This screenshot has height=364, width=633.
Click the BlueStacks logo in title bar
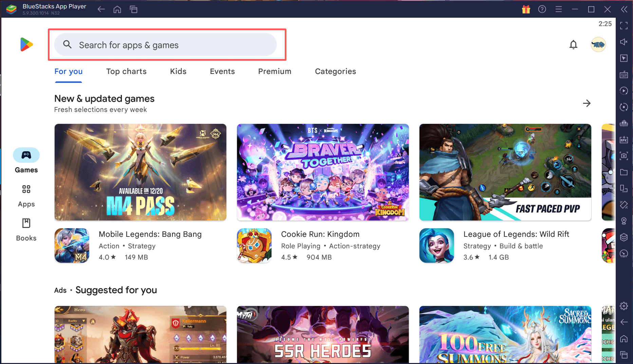(x=12, y=9)
